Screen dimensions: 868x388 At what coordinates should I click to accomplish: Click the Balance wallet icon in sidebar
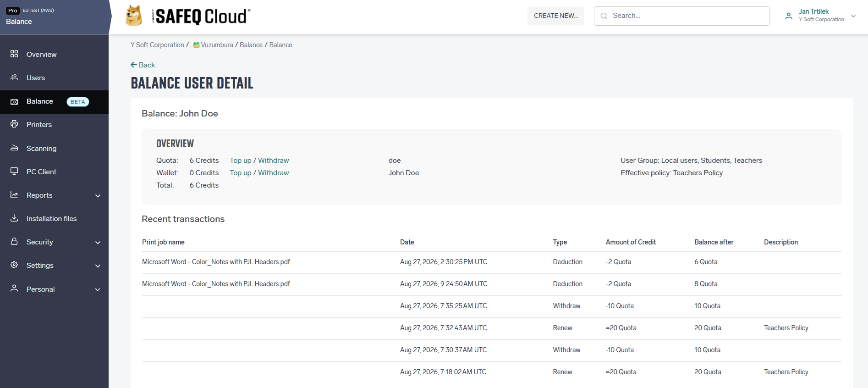[x=14, y=101]
